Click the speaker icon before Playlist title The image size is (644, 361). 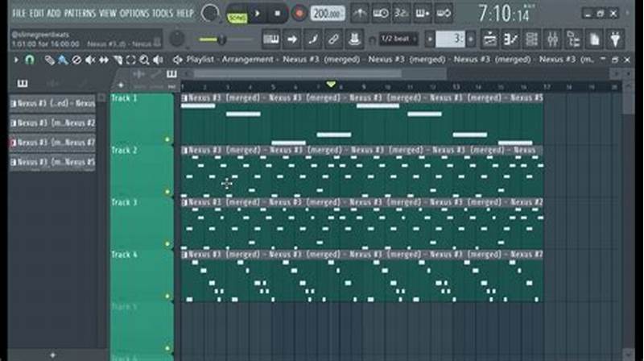point(177,60)
